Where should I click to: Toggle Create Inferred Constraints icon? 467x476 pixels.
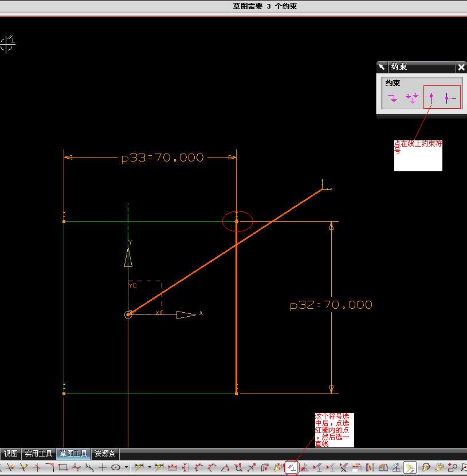point(410,467)
